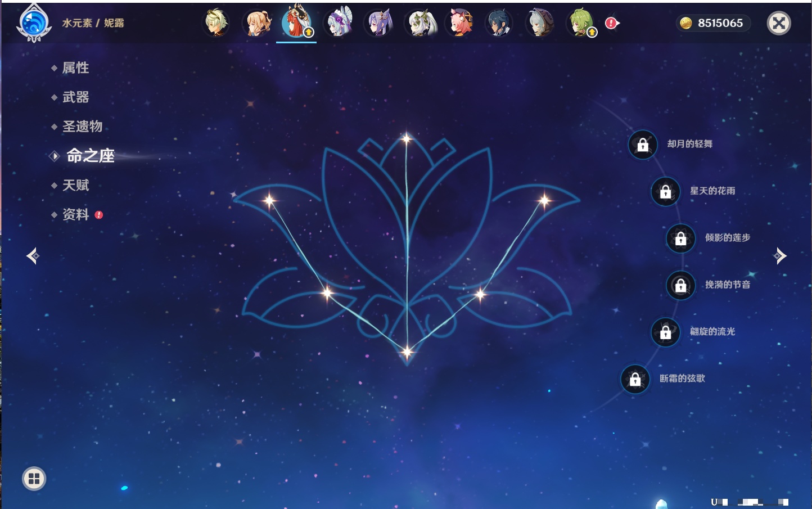The height and width of the screenshot is (509, 812).
Task: Click the red alert arrow after the avatars
Action: (x=611, y=23)
